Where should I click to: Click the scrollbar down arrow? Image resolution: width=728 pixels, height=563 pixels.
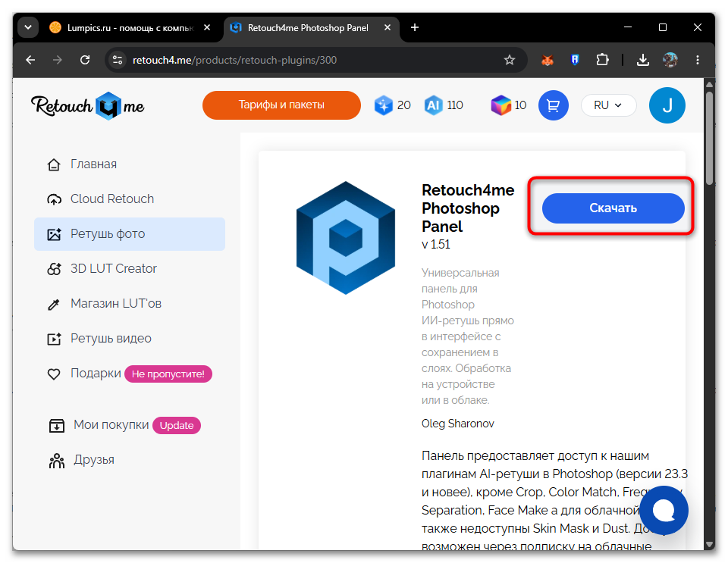pos(709,545)
